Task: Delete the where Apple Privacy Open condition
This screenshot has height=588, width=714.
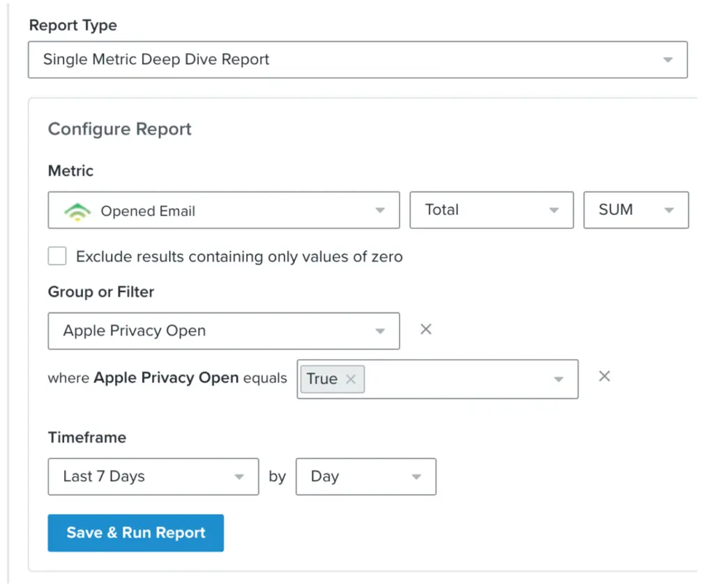Action: click(x=605, y=377)
